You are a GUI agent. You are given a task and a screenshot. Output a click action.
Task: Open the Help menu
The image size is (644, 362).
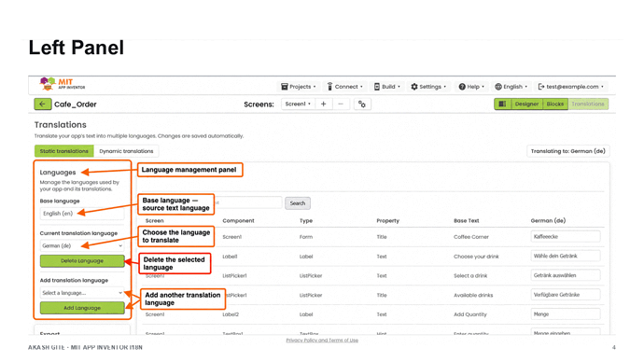(471, 87)
